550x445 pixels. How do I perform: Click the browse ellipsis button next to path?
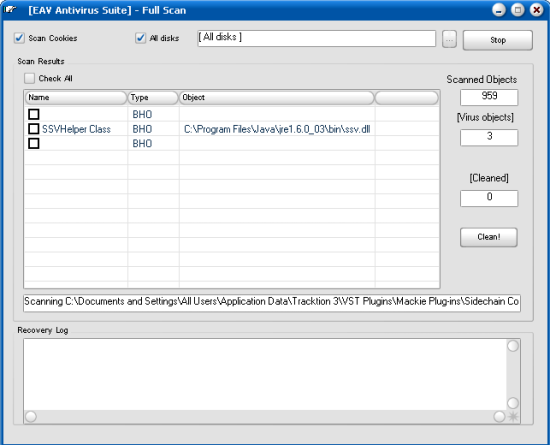pos(449,39)
